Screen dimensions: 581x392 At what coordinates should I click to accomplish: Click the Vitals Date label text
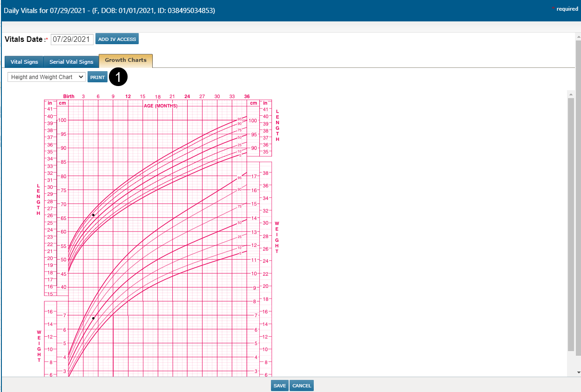pyautogui.click(x=24, y=40)
